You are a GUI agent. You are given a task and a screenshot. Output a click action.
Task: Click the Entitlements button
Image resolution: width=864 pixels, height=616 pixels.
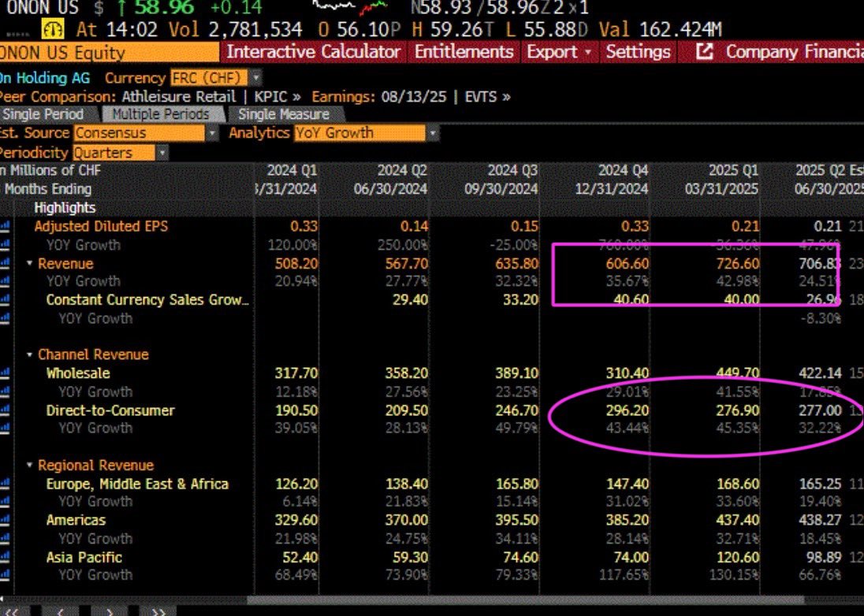coord(464,52)
